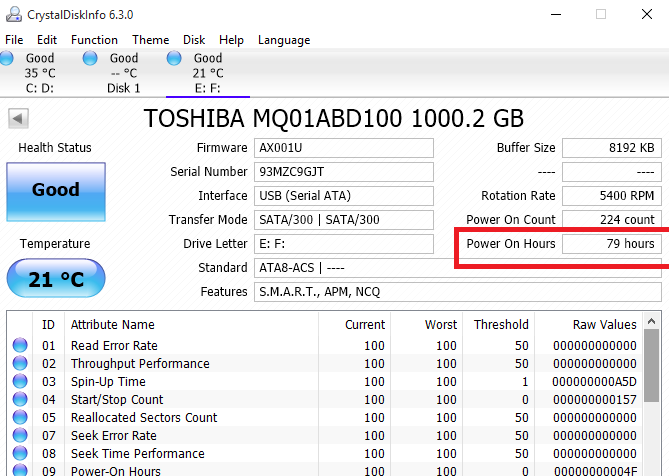
Task: Click the blue status orb for C: D: disk
Action: coord(6,58)
